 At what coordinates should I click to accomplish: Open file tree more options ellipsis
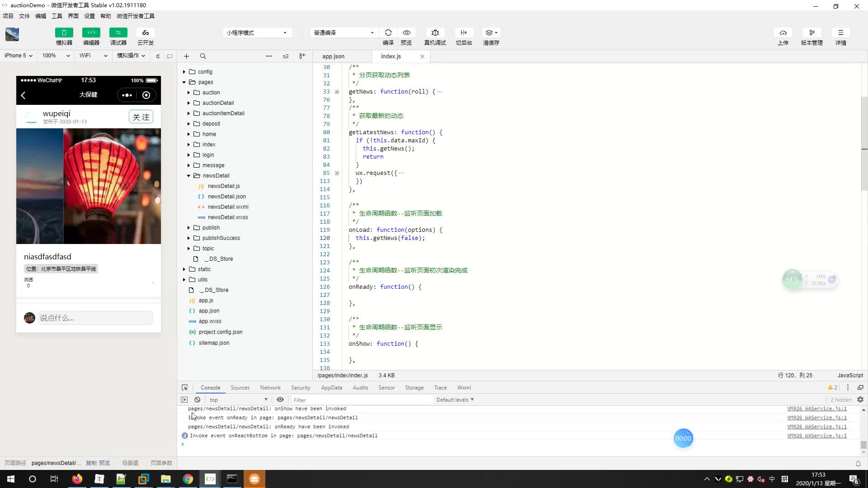pos(269,56)
